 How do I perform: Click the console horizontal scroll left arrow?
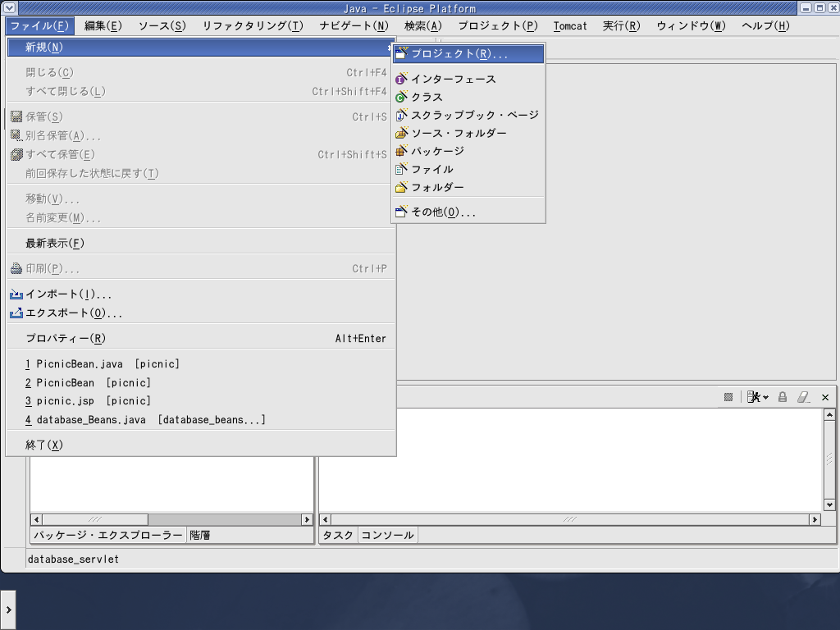click(x=326, y=519)
